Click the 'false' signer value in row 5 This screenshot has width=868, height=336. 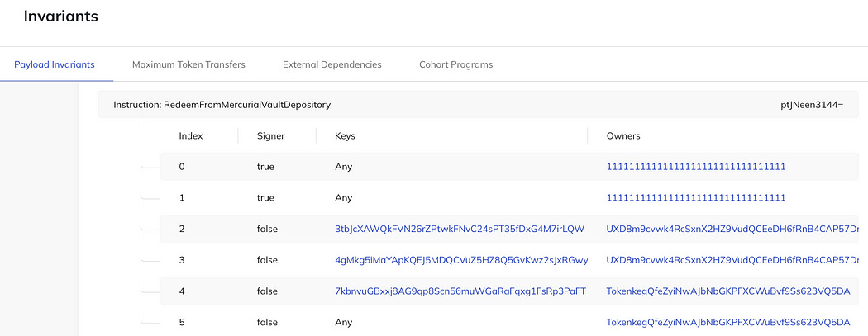pyautogui.click(x=267, y=322)
